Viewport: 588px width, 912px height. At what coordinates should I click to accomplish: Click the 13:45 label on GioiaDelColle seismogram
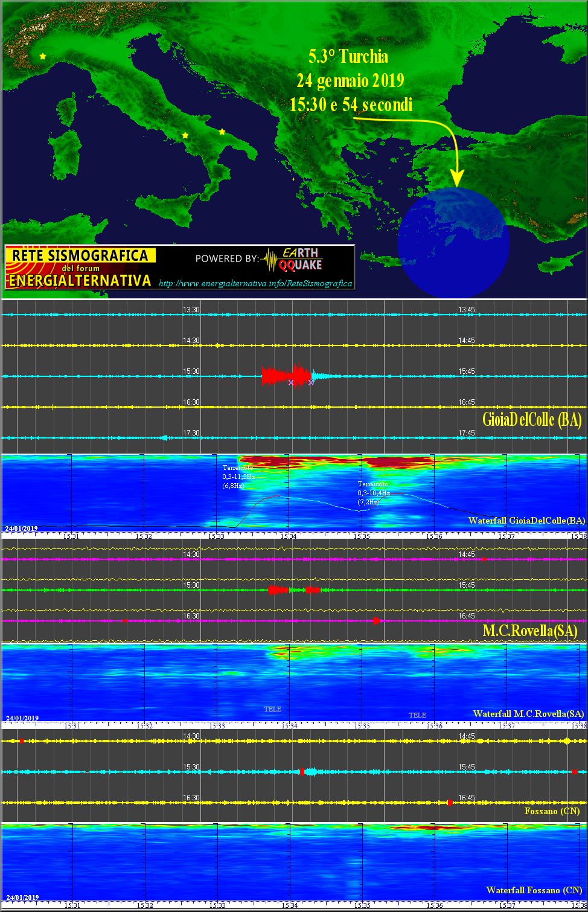[x=466, y=310]
